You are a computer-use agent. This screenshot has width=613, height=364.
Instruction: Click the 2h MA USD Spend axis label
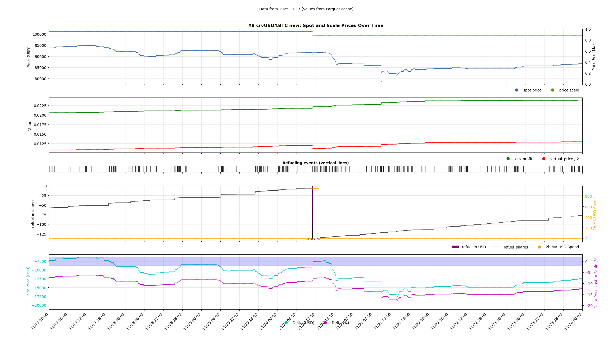coord(595,214)
